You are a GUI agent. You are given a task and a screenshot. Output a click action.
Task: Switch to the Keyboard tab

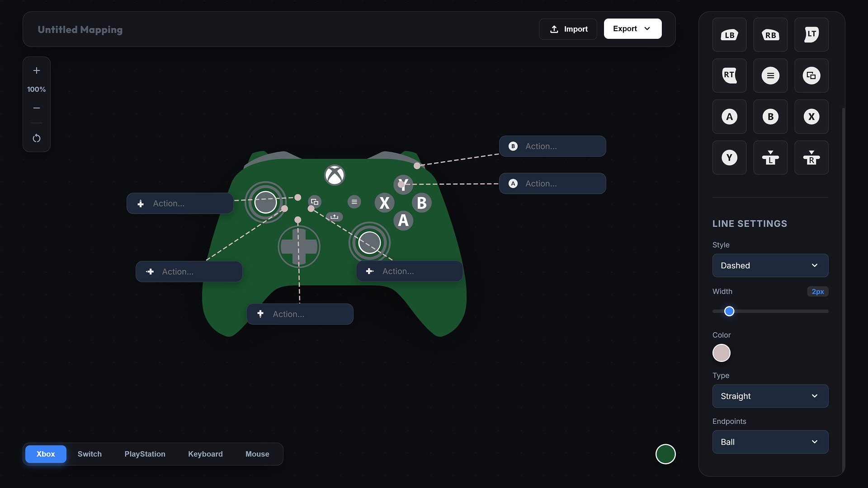205,454
